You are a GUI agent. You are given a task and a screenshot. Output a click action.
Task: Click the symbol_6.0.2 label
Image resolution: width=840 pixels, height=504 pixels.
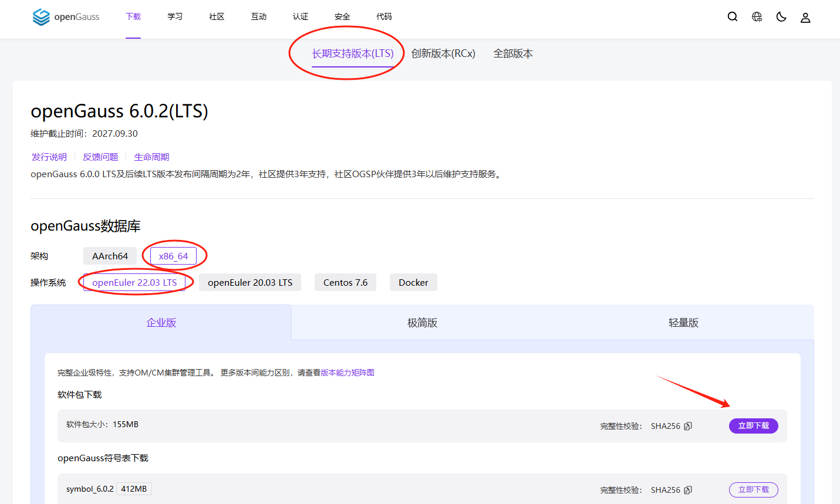(90, 489)
